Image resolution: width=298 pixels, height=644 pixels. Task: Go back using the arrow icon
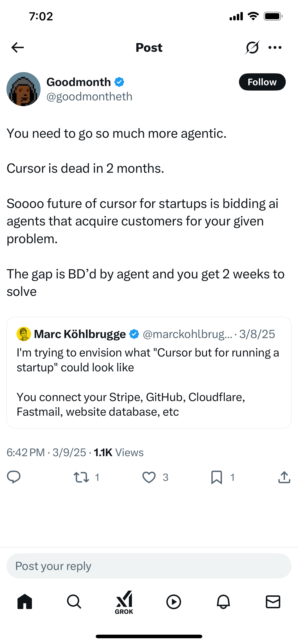pyautogui.click(x=18, y=47)
